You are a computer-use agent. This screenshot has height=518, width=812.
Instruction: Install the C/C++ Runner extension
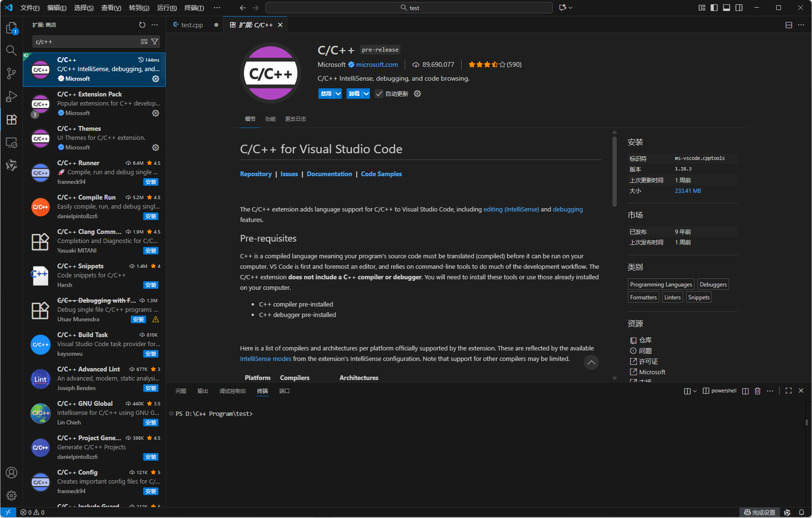click(x=151, y=182)
